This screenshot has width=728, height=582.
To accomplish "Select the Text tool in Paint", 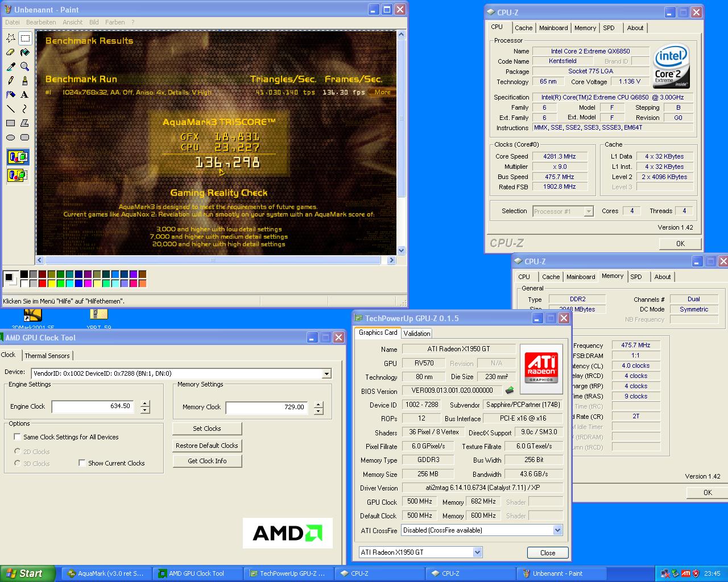I will pos(25,95).
